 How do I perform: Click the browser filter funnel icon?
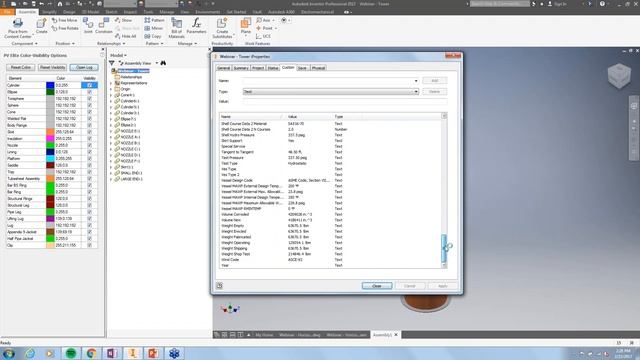pos(111,63)
